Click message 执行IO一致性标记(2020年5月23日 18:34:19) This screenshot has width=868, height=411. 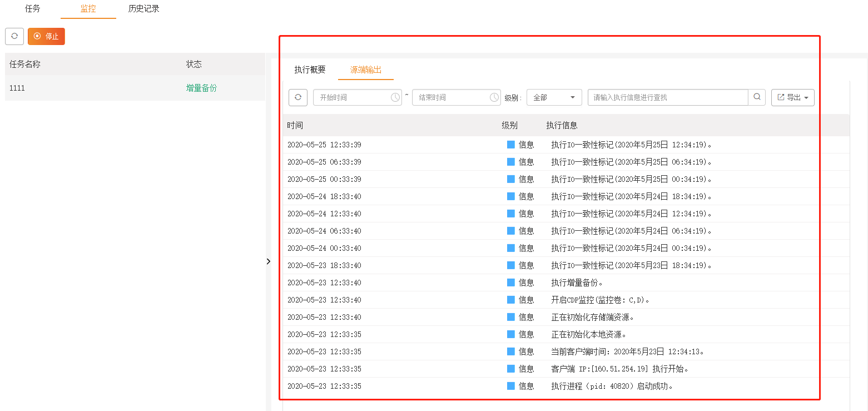point(631,265)
